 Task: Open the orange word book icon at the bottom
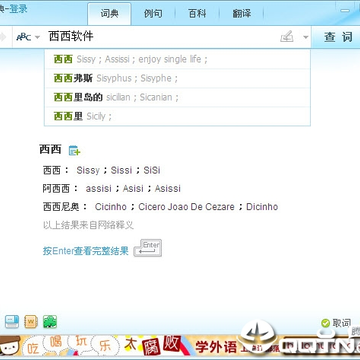point(31,322)
